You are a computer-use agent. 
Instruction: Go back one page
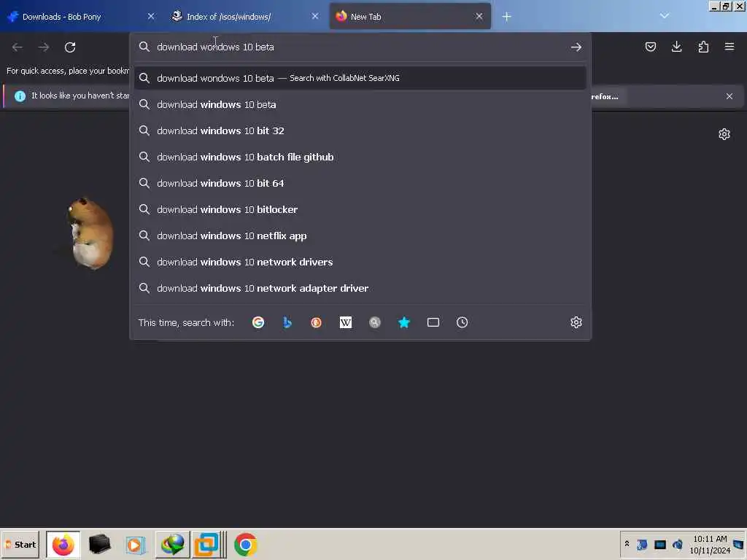[x=18, y=47]
